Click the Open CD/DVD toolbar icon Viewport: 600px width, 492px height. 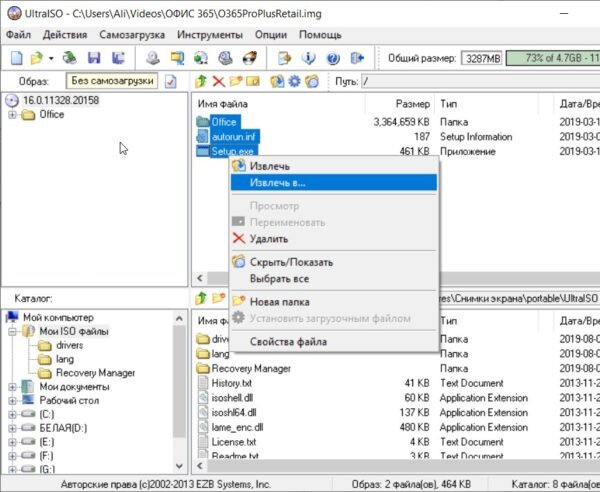[70, 58]
